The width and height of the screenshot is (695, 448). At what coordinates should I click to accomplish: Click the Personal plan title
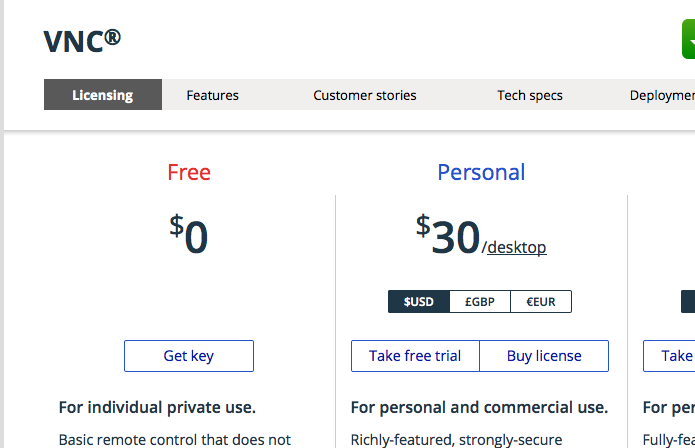(481, 172)
